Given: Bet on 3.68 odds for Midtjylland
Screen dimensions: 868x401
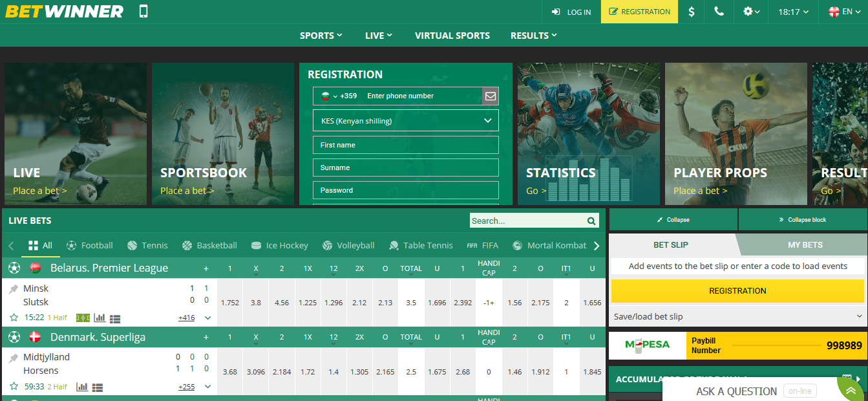Looking at the screenshot, I should (229, 372).
